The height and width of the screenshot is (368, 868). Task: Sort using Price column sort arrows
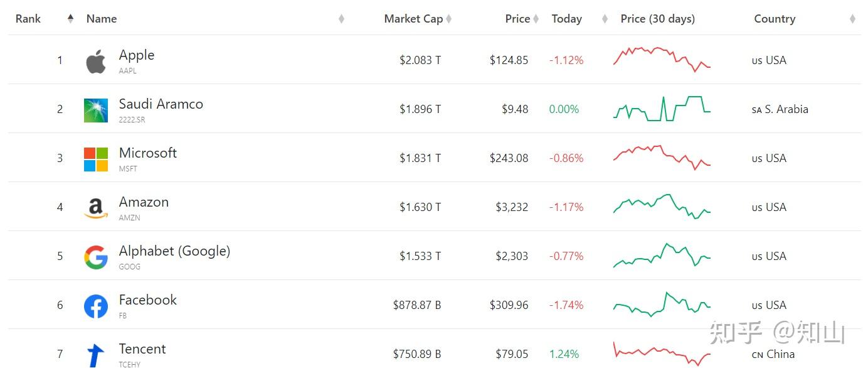click(x=536, y=19)
